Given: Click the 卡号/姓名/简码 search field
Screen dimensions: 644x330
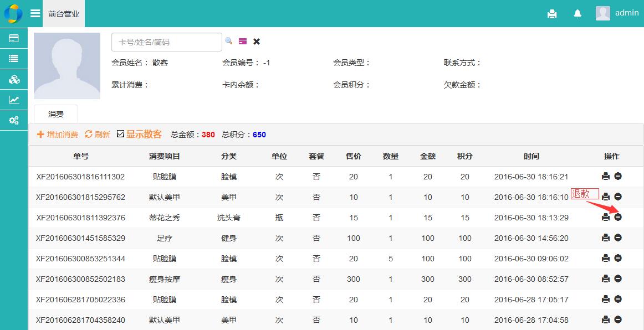Looking at the screenshot, I should coord(166,42).
